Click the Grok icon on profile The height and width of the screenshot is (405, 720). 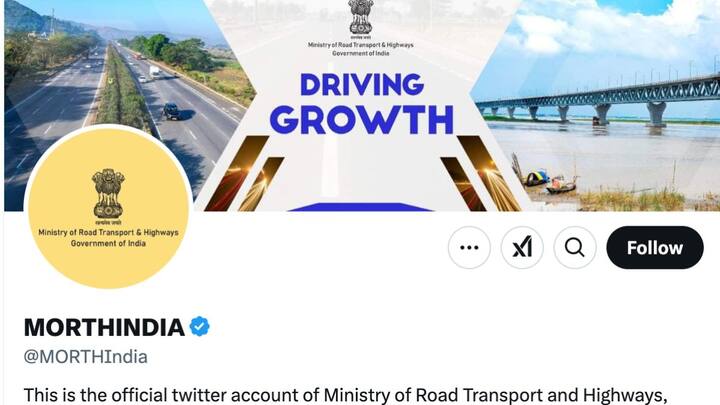[x=522, y=248]
